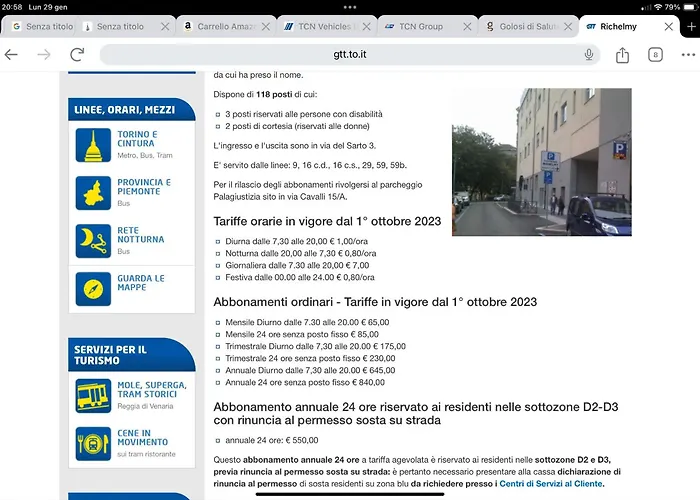700x500 pixels.
Task: Open the share icon in browser toolbar
Action: (622, 54)
